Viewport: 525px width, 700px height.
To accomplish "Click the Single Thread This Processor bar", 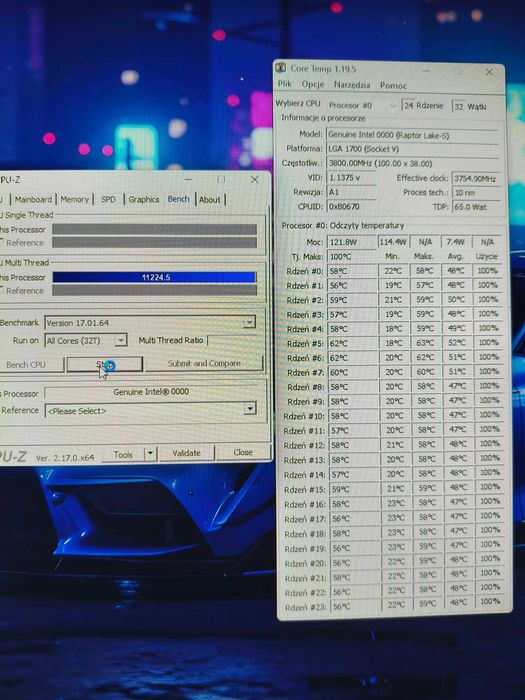I will (154, 229).
